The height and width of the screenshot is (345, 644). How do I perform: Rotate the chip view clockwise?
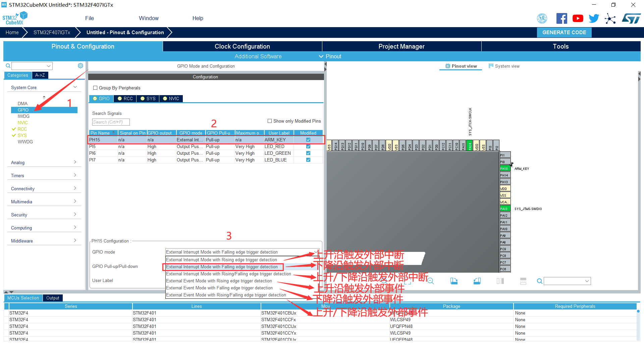click(454, 281)
